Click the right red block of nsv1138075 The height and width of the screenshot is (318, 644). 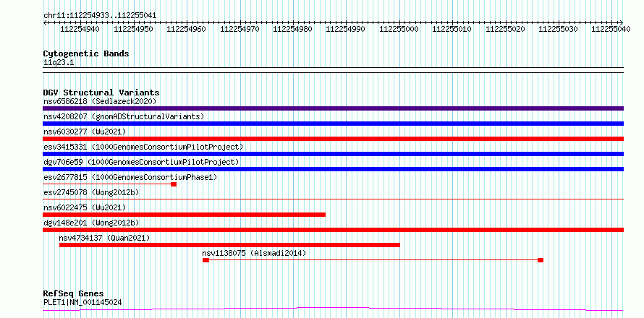[541, 260]
